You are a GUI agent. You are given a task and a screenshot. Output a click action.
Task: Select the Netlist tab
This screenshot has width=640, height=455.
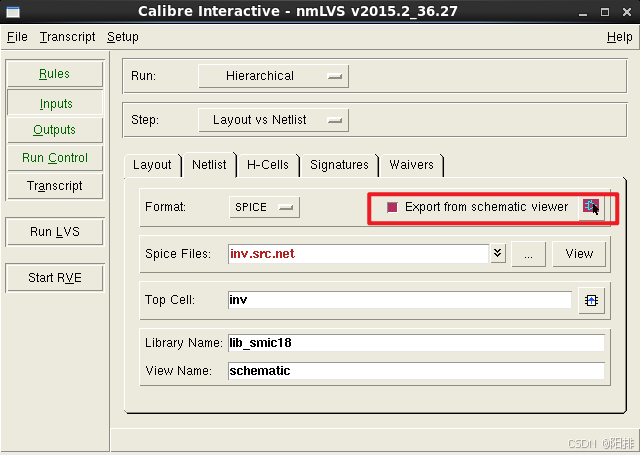click(x=209, y=165)
